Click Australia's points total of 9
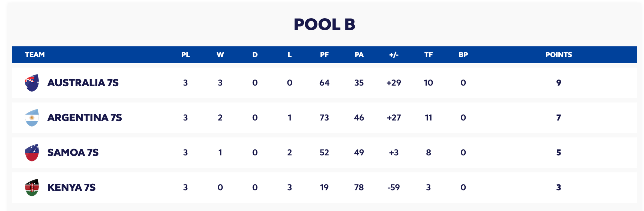The height and width of the screenshot is (211, 644). click(x=559, y=83)
